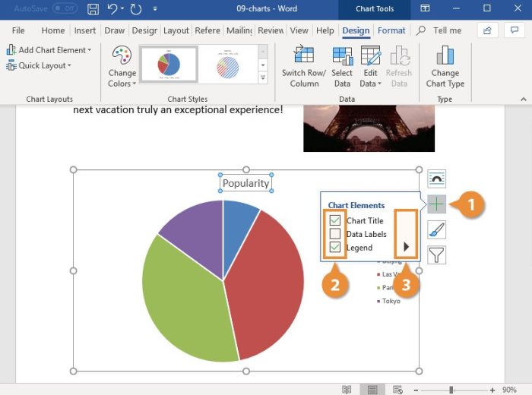Open the Help tab
532x395 pixels.
[325, 30]
